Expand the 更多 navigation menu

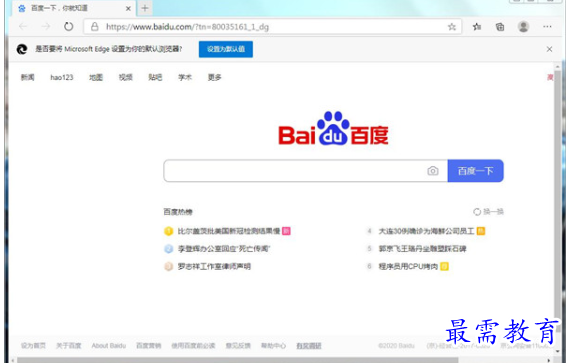coord(214,77)
